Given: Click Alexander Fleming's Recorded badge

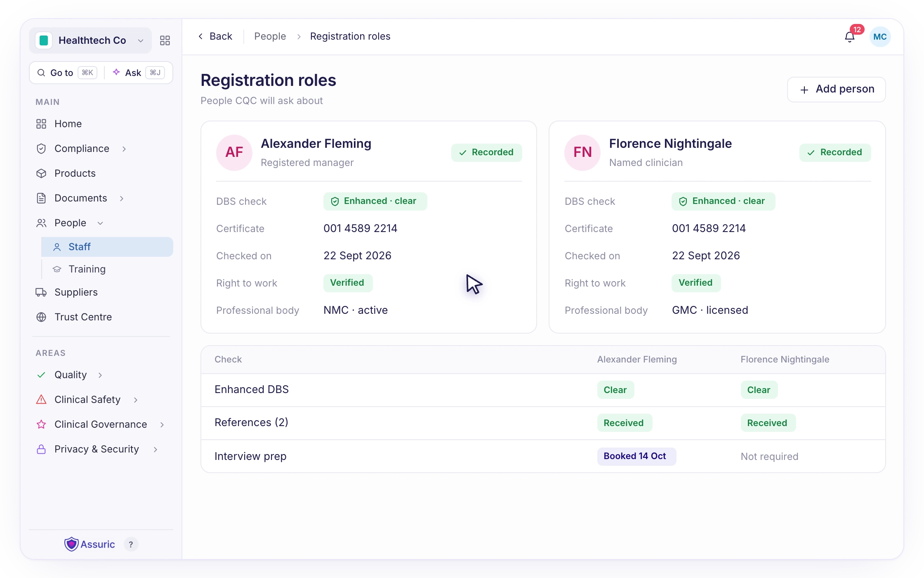Looking at the screenshot, I should (x=487, y=152).
